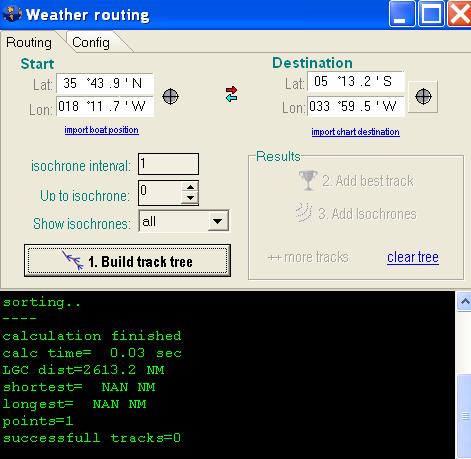Click the import boat position link
Screen dimensions: 471x459
pyautogui.click(x=102, y=130)
